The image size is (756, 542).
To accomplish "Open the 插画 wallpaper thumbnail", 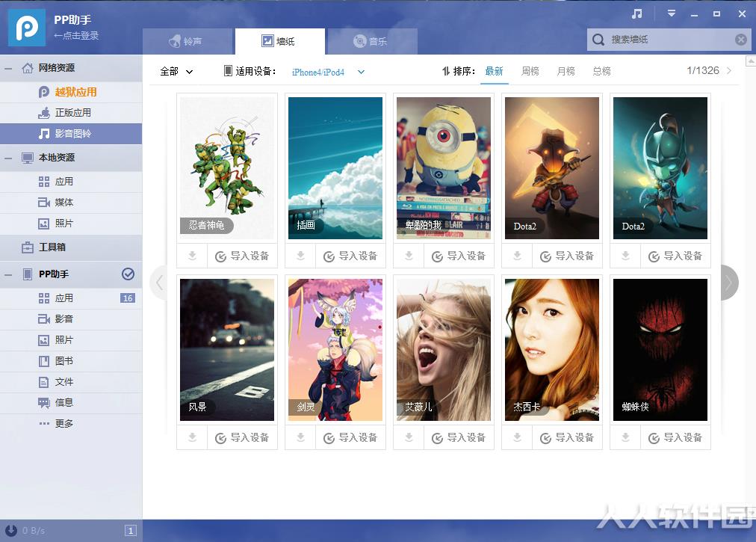I will coord(335,168).
